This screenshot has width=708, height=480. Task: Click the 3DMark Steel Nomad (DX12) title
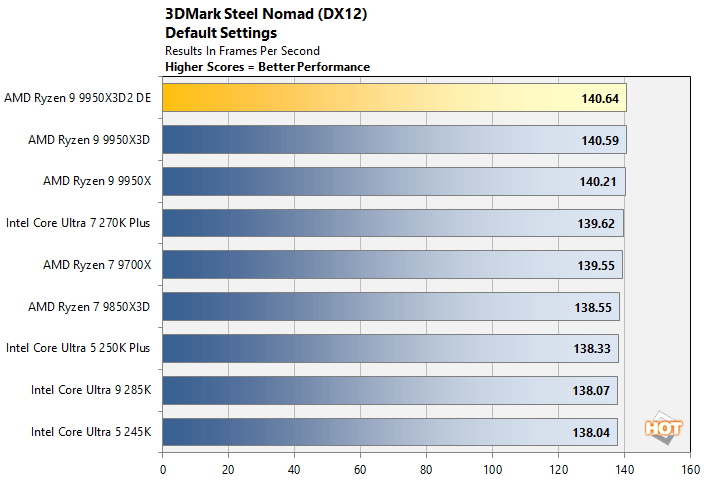coord(266,14)
